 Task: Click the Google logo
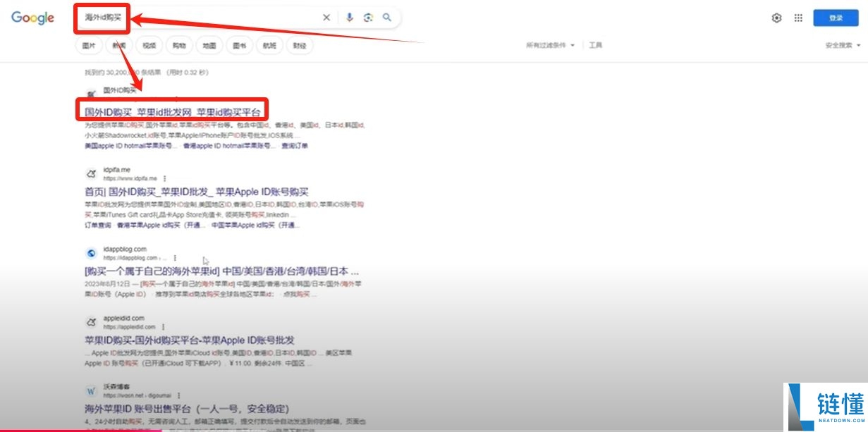32,18
